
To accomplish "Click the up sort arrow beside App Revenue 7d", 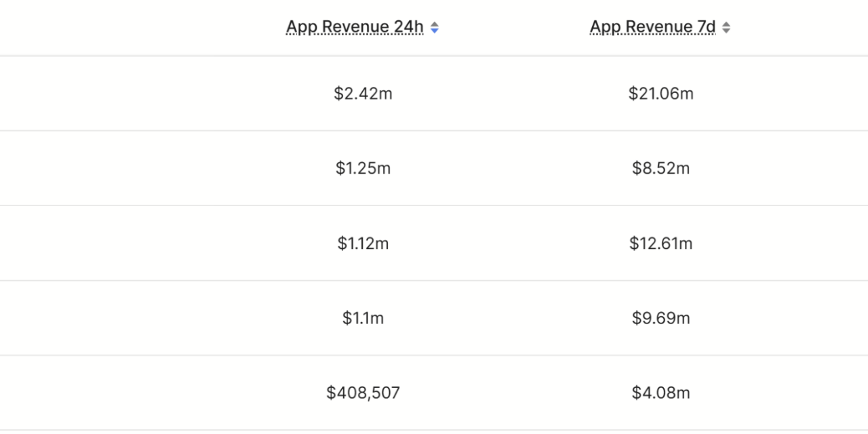I will pyautogui.click(x=726, y=24).
